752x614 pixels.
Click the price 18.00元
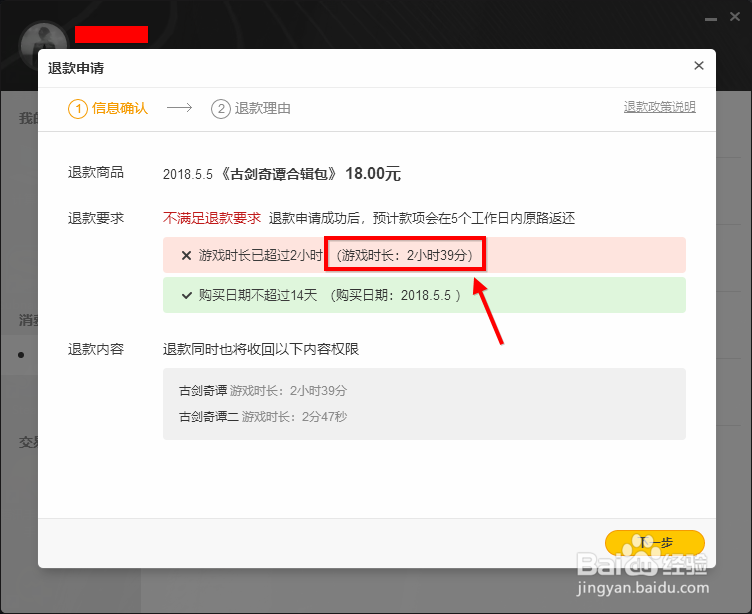[373, 174]
